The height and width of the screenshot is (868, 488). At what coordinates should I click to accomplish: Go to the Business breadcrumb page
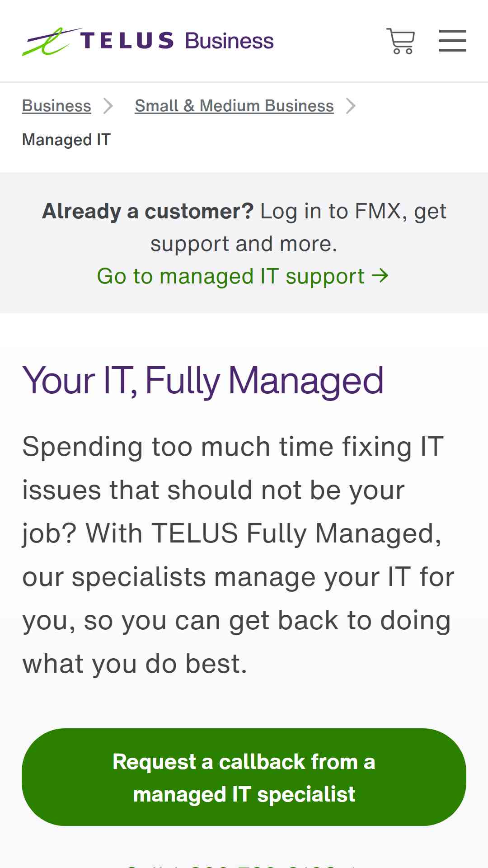point(56,106)
